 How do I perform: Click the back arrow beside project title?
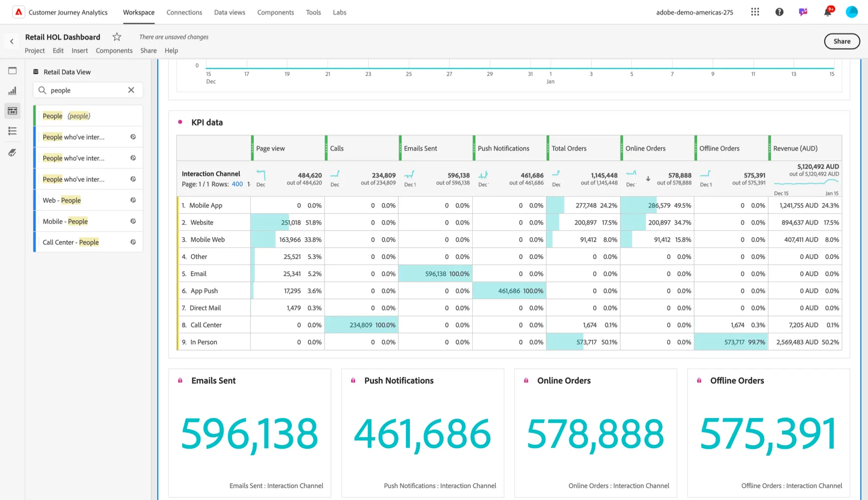tap(12, 41)
